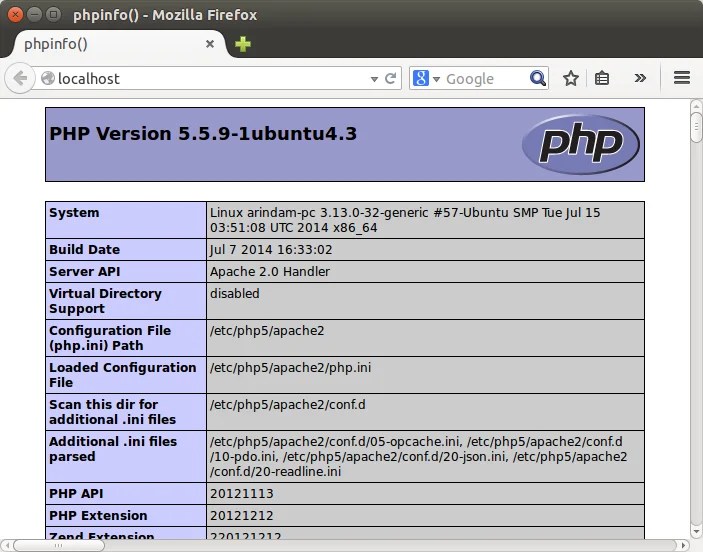This screenshot has width=703, height=552.
Task: Click the Scan this dir label
Action: pos(113,412)
